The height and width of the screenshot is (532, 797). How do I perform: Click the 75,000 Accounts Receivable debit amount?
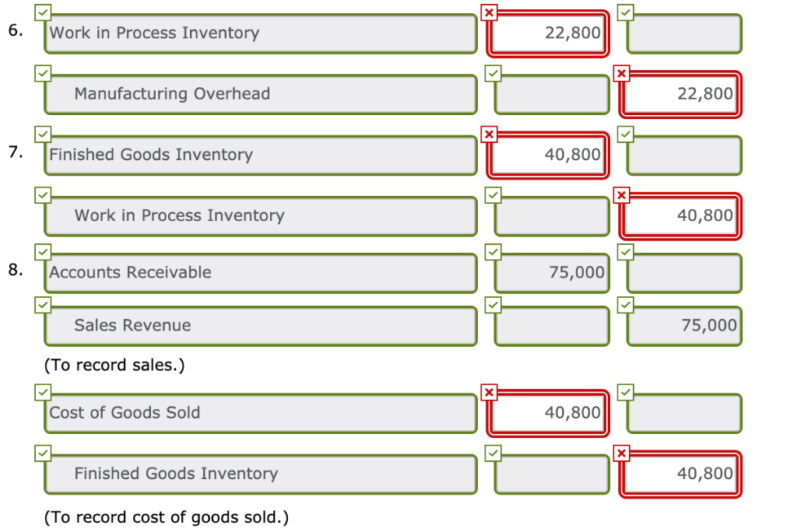pyautogui.click(x=551, y=272)
